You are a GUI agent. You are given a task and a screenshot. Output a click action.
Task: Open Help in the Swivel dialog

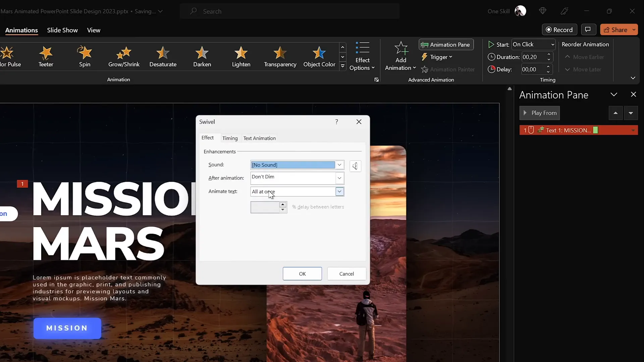336,122
